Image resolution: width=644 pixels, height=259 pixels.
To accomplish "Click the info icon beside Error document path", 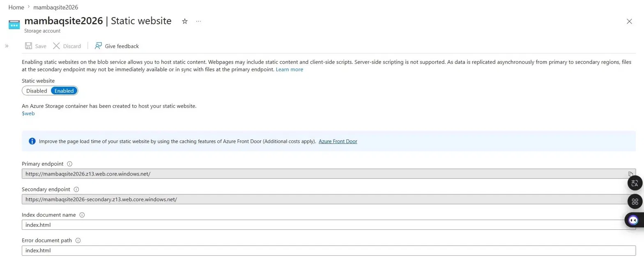I will tap(78, 240).
